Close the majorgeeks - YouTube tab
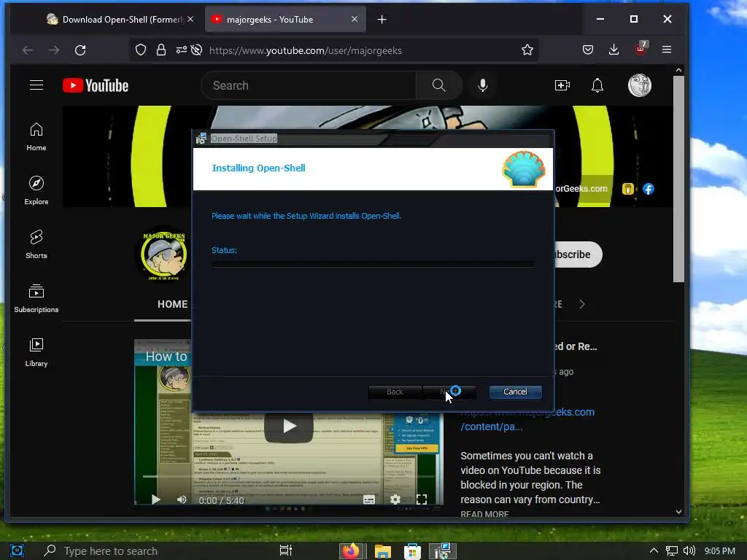The width and height of the screenshot is (747, 560). click(x=354, y=19)
